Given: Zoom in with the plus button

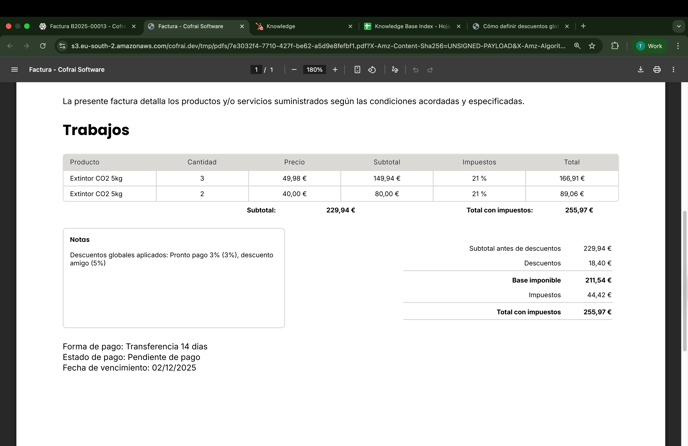Looking at the screenshot, I should (x=335, y=69).
